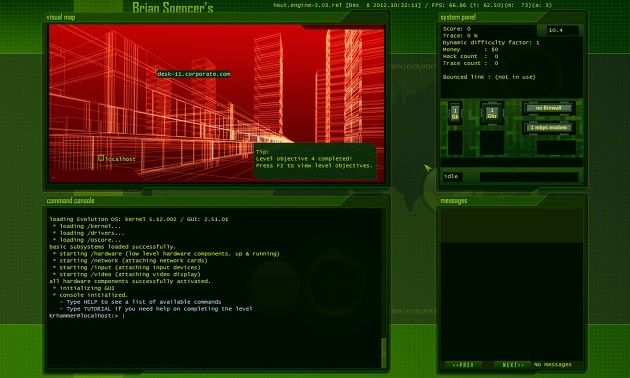Click the 'loading Evolution OS: kernel' line
The width and height of the screenshot is (630, 378).
pyautogui.click(x=139, y=219)
